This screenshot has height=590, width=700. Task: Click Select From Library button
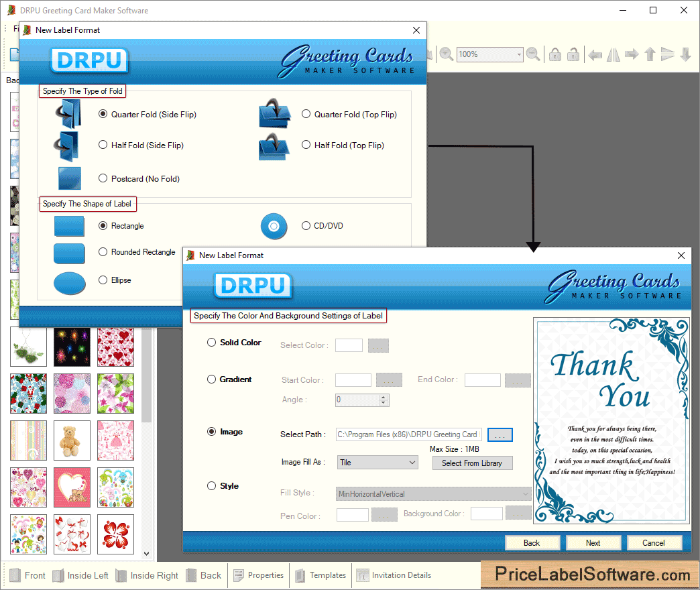pyautogui.click(x=472, y=463)
